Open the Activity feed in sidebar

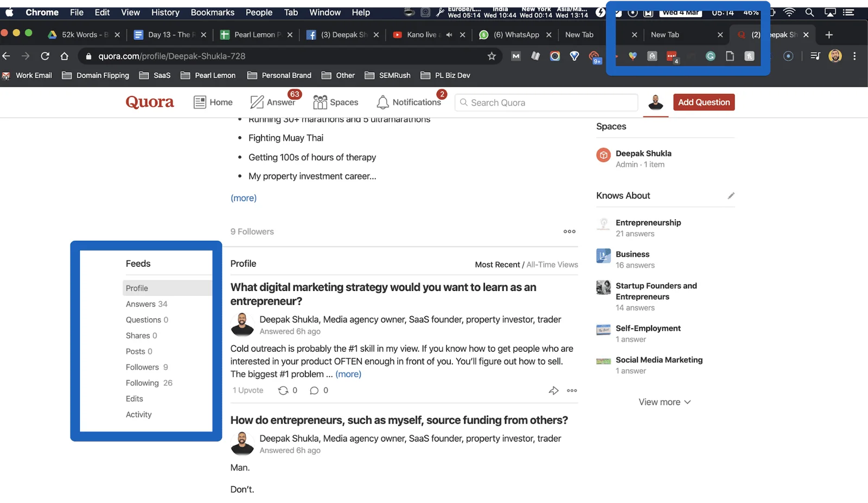[139, 415]
